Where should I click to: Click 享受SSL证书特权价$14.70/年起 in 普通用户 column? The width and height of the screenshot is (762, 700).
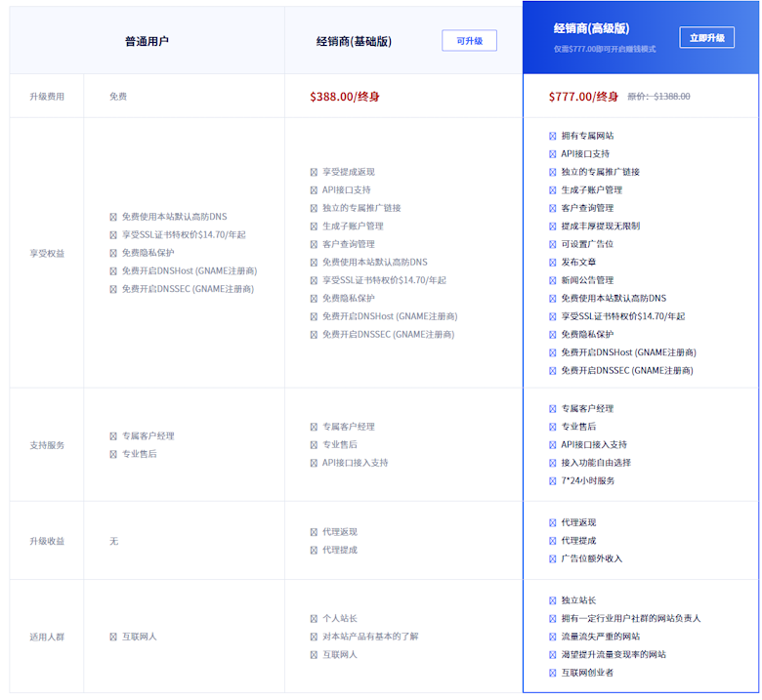184,235
